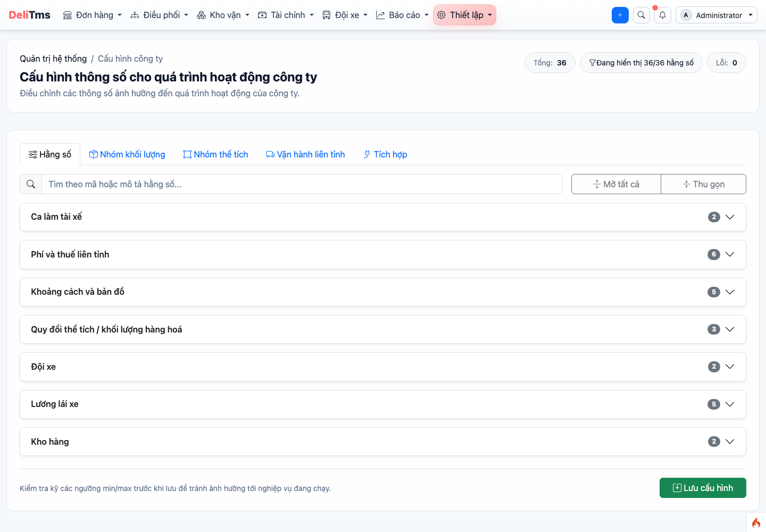Click the magnifier icon beside the search field

click(x=31, y=184)
